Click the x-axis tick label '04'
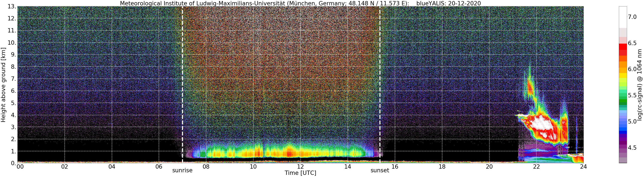This screenshot has width=644, height=177. point(112,167)
